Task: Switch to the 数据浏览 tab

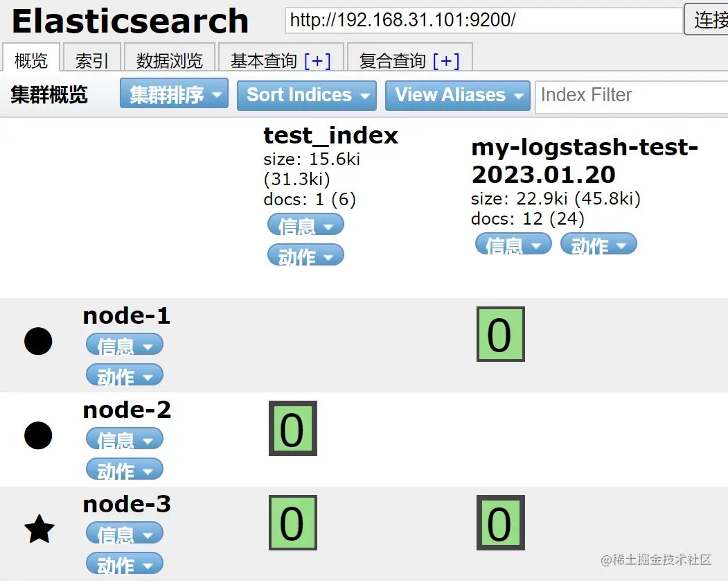Action: (170, 58)
